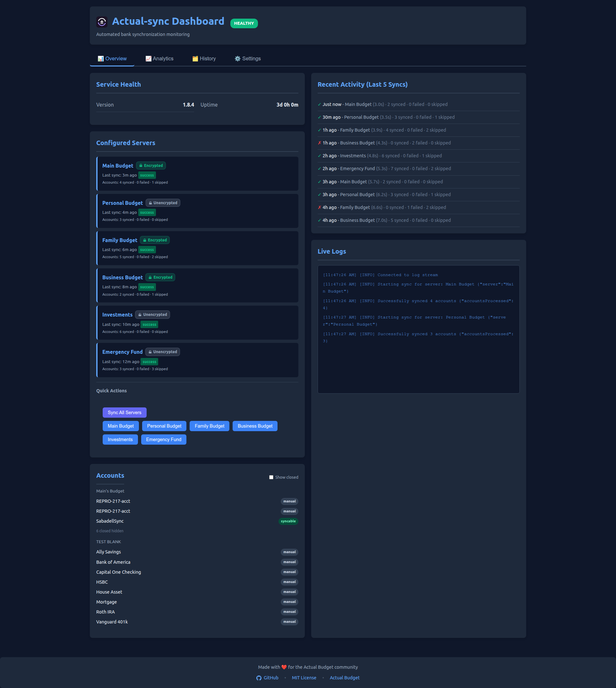Click the red X on 4h ago Family Budget
This screenshot has width=616, height=688.
[x=320, y=207]
